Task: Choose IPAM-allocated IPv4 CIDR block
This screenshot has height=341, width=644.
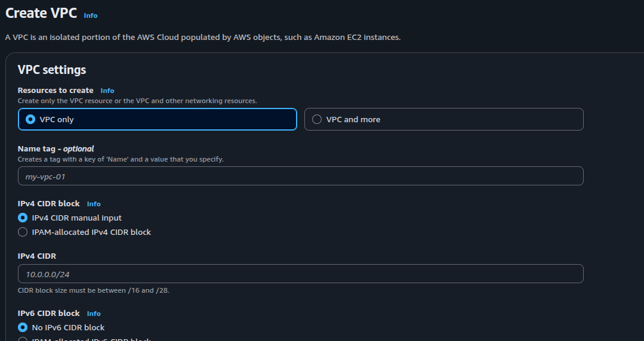Action: [23, 232]
